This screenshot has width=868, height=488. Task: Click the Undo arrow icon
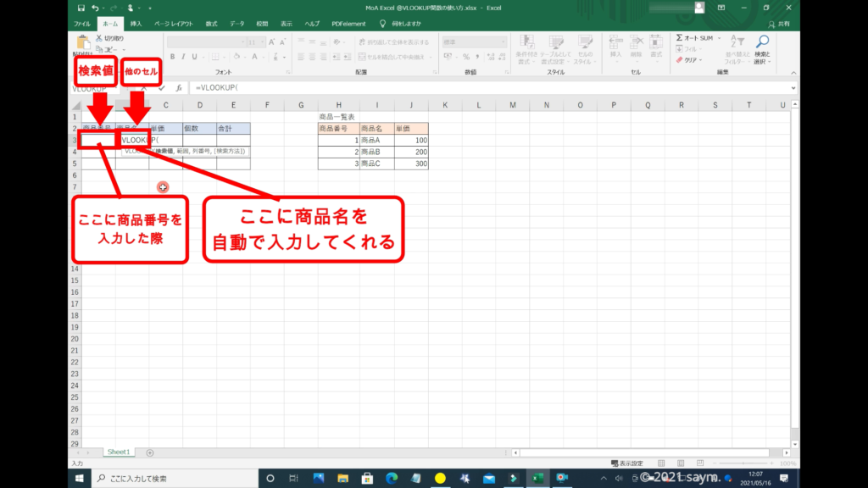(x=93, y=8)
